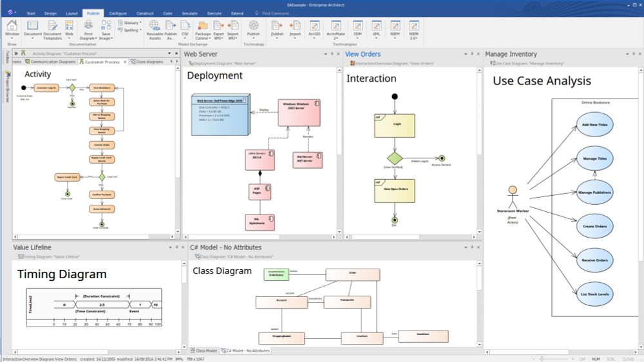Click the Document ribbon icon
The width and height of the screenshot is (644, 362).
(32, 29)
